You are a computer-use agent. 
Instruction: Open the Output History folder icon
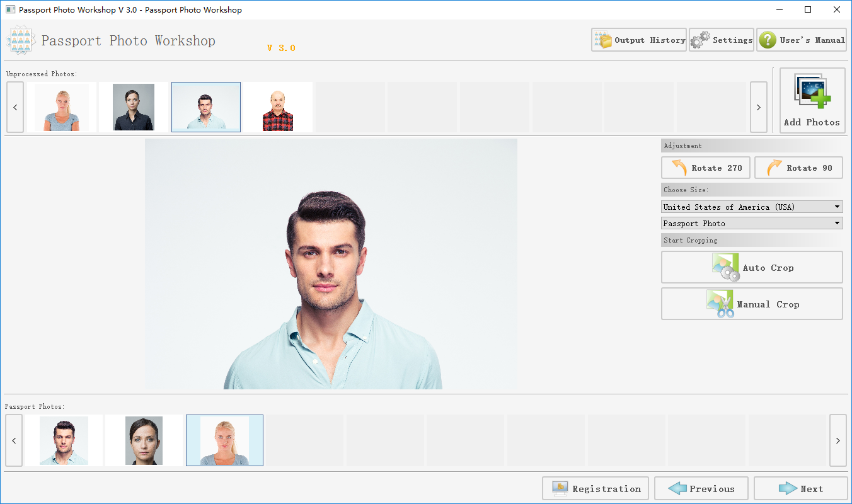pyautogui.click(x=603, y=40)
